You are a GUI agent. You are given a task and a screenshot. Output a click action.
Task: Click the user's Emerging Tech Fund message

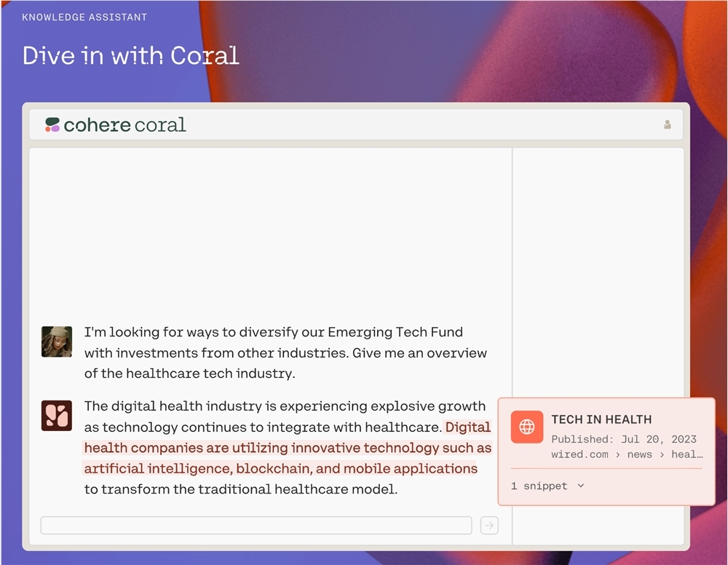click(x=285, y=352)
